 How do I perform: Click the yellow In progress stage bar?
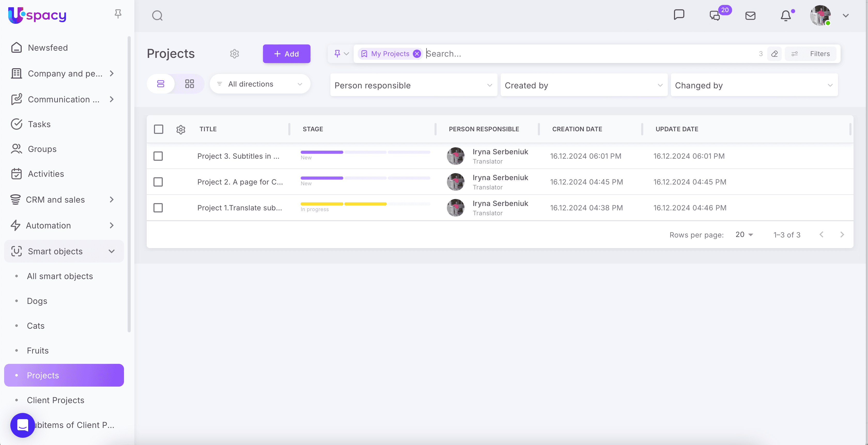(x=321, y=204)
